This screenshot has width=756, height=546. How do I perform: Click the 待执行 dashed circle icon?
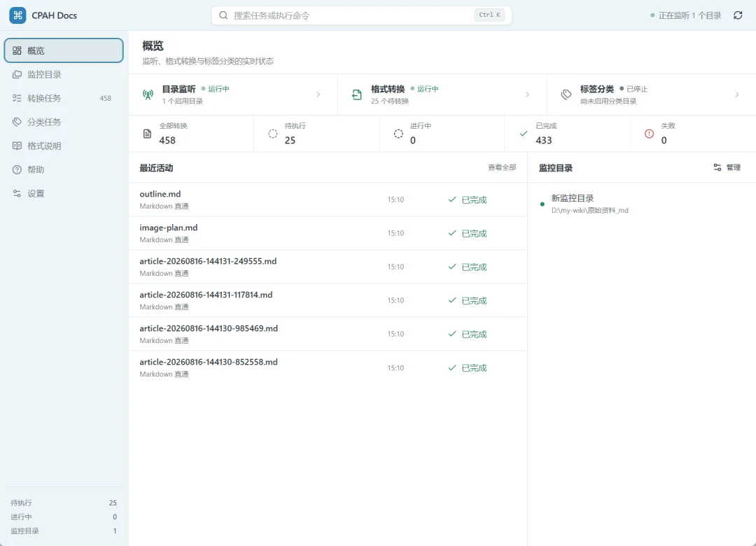(x=273, y=134)
